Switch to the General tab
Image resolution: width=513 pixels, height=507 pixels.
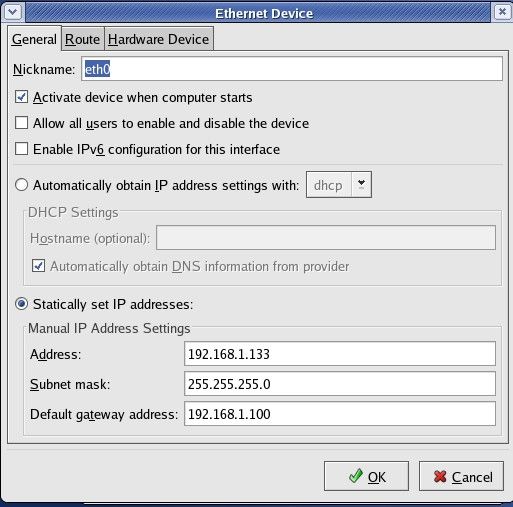pos(34,39)
